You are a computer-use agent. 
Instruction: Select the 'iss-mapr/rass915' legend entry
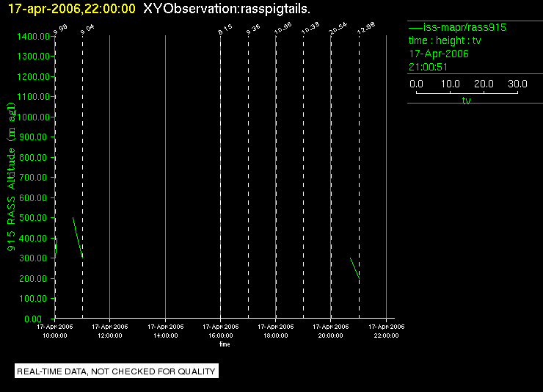(457, 27)
